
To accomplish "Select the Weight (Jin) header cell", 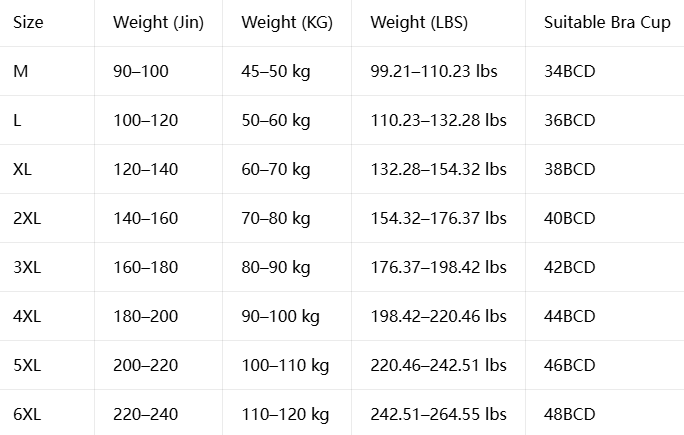I will 158,22.
